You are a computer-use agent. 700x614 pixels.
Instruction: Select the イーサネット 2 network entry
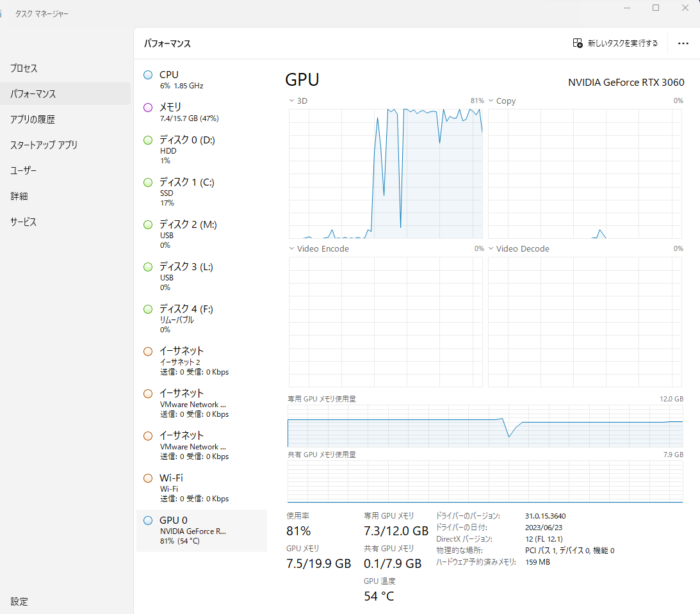pos(202,360)
